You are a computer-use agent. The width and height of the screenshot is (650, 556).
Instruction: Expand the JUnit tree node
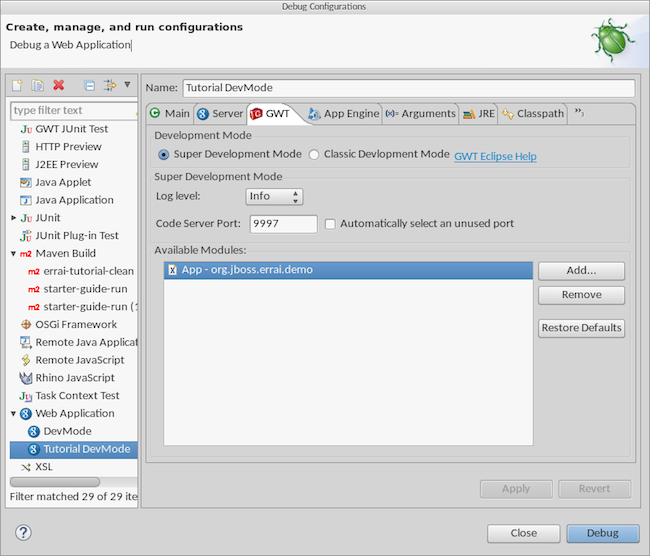13,218
